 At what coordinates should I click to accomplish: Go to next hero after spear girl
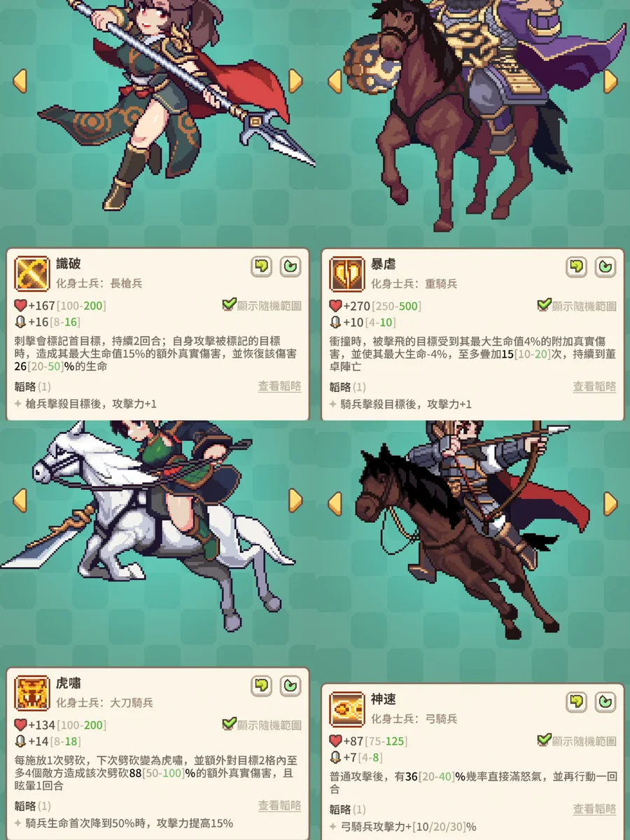pos(295,80)
